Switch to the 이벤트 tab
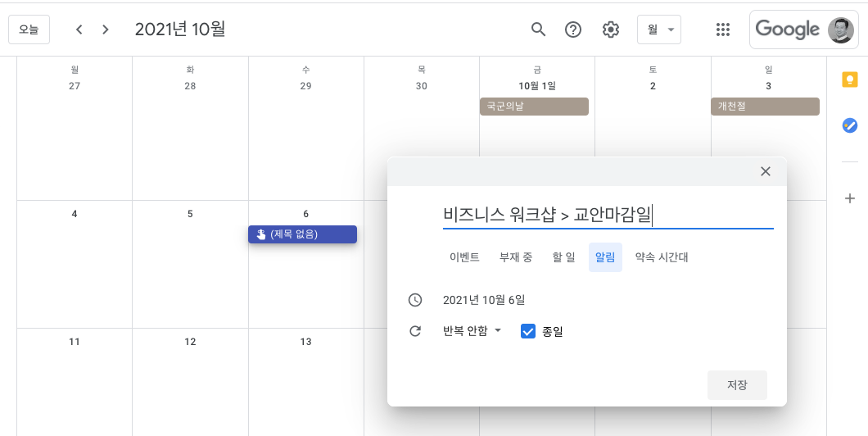 (464, 257)
